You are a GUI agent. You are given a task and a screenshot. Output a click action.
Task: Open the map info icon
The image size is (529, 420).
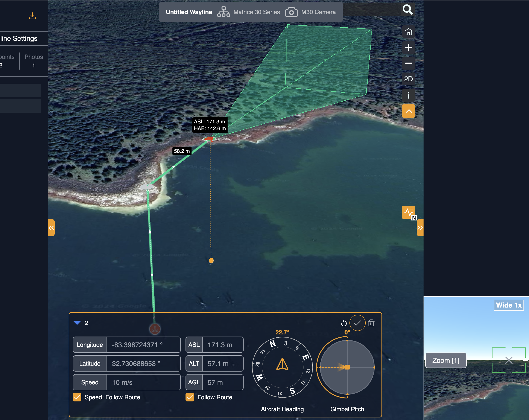(x=408, y=95)
